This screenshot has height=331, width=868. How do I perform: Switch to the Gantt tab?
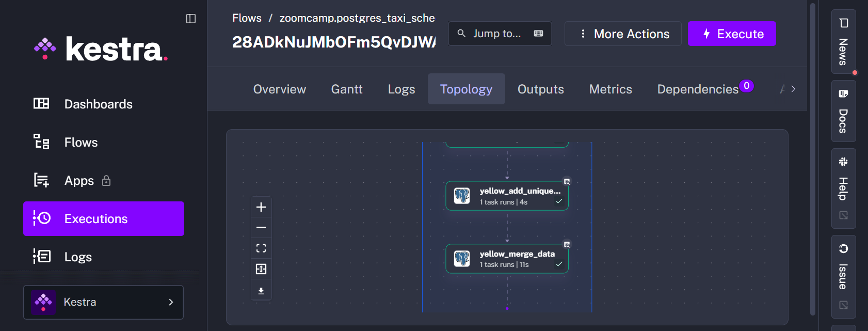[347, 89]
